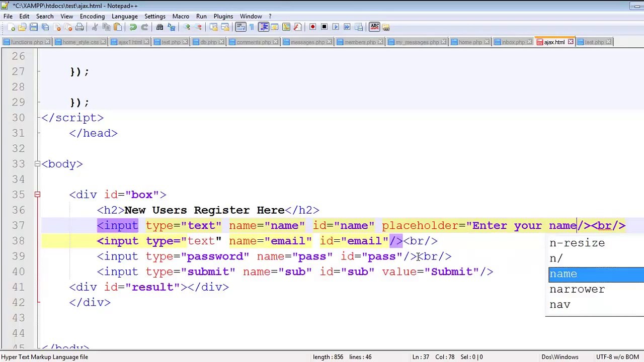Screen dimensions: 644x362
Task: Open the Macro menu
Action: coord(181,16)
